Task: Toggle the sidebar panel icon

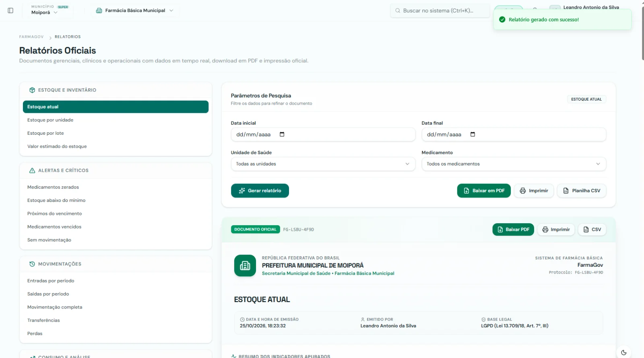Action: point(10,10)
